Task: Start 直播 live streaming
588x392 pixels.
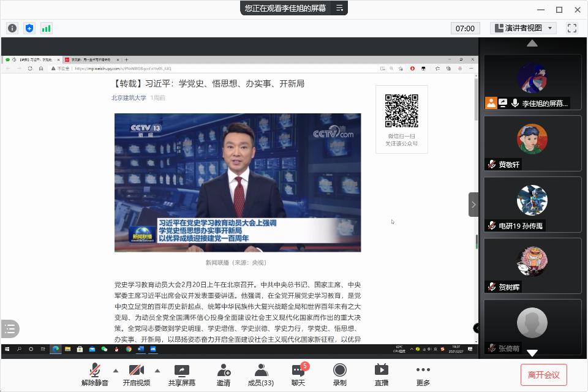Action: [381, 374]
